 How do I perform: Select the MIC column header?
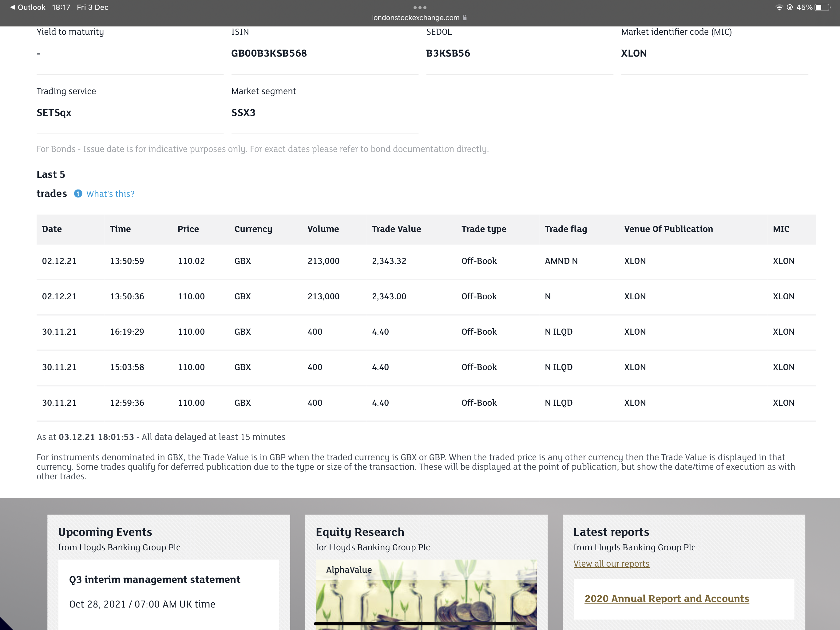click(x=781, y=229)
